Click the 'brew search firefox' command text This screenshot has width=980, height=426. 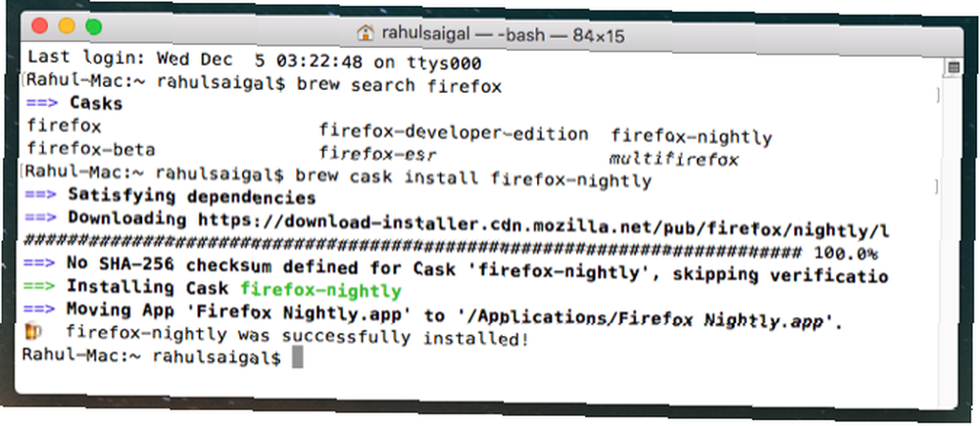pos(399,85)
